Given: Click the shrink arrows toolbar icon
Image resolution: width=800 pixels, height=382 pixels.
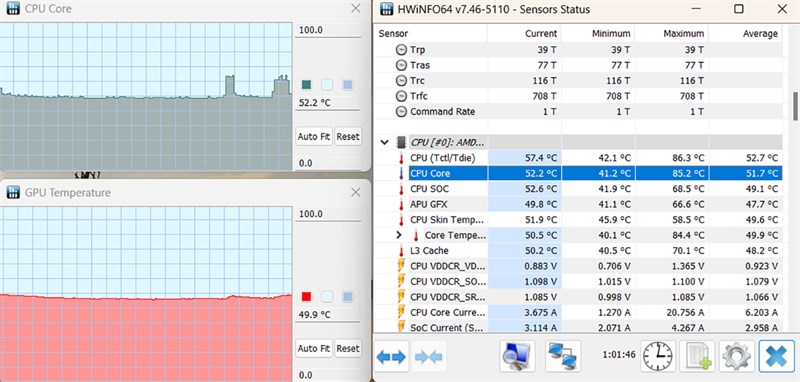Looking at the screenshot, I should point(430,357).
